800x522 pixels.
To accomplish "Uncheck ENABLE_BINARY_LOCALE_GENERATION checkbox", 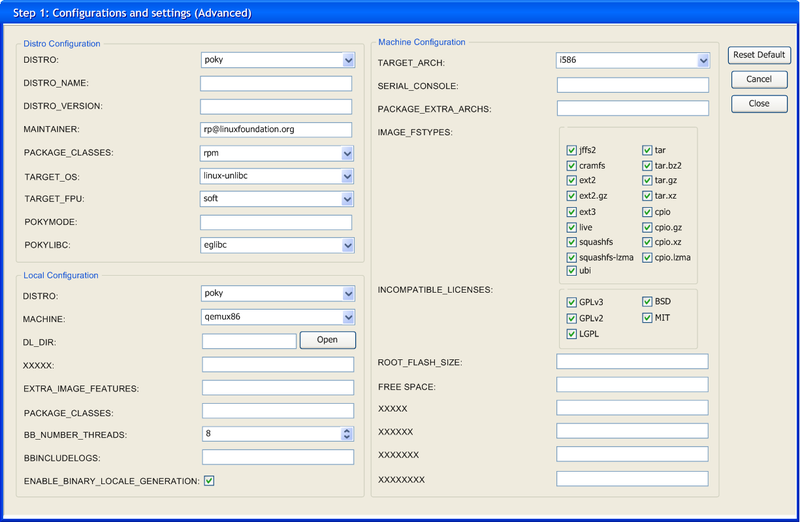I will tap(209, 481).
